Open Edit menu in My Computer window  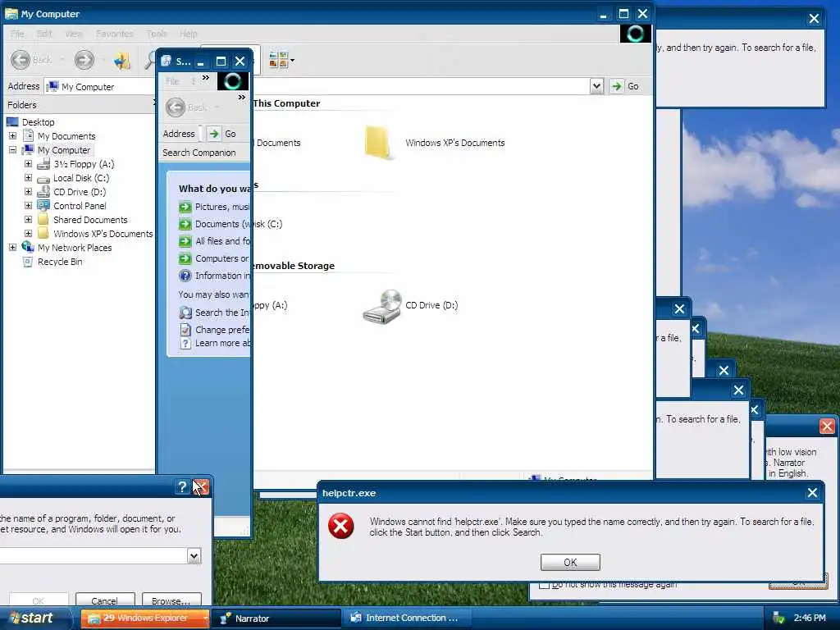pyautogui.click(x=44, y=34)
